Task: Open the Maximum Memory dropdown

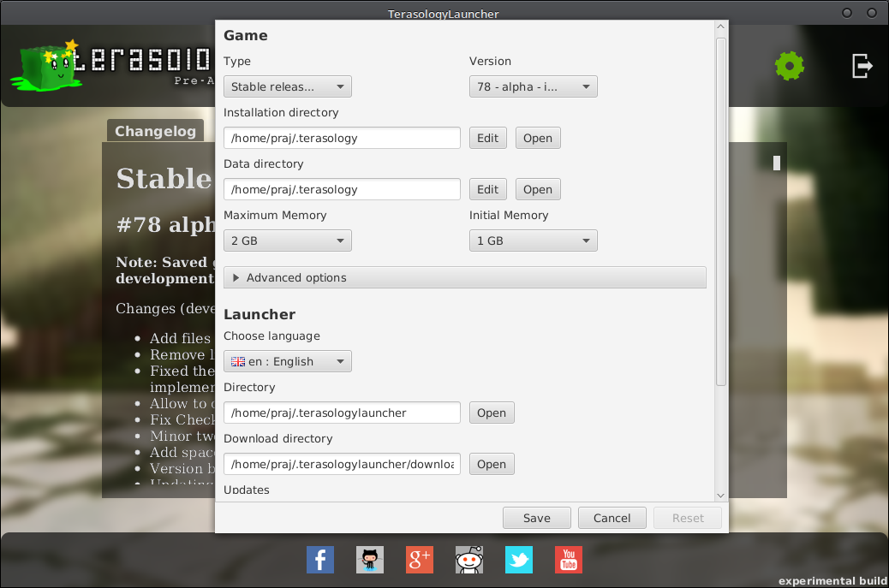Action: pos(288,241)
